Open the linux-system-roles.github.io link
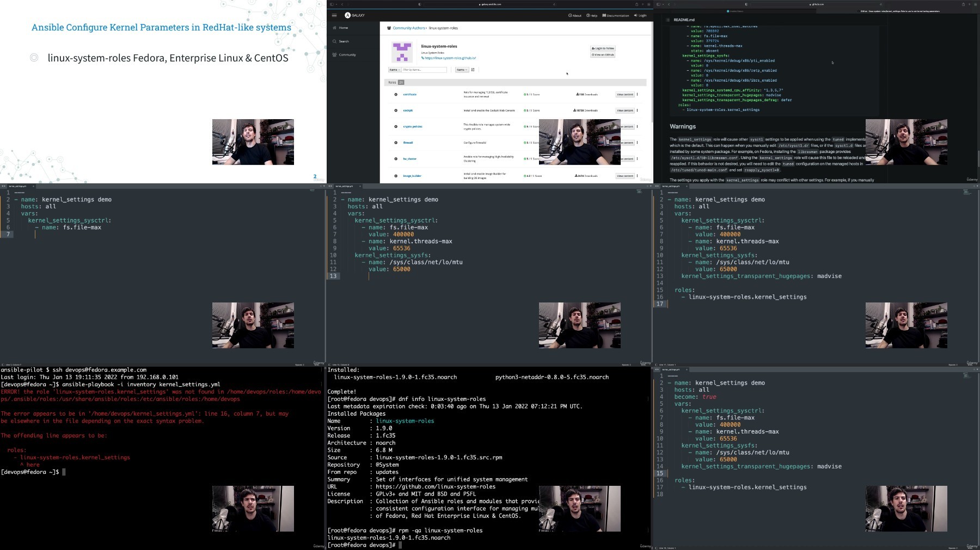Screen dimensions: 980x550 coord(449,58)
